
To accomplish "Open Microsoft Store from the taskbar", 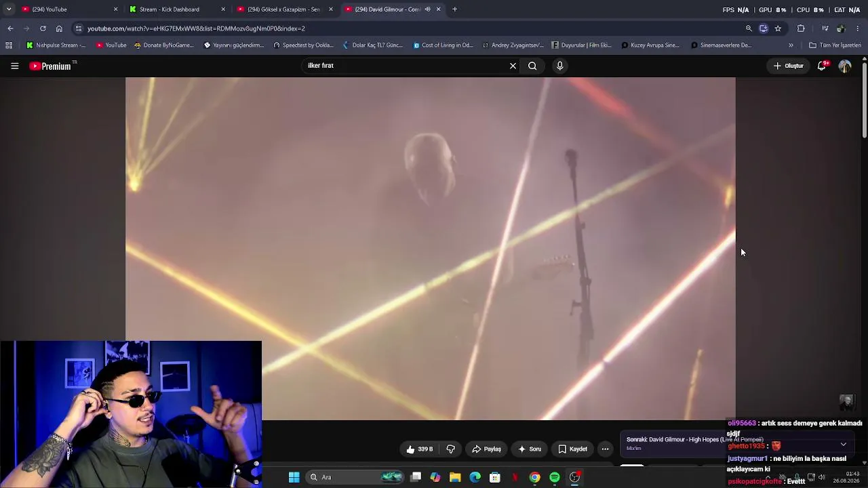I will [x=495, y=477].
